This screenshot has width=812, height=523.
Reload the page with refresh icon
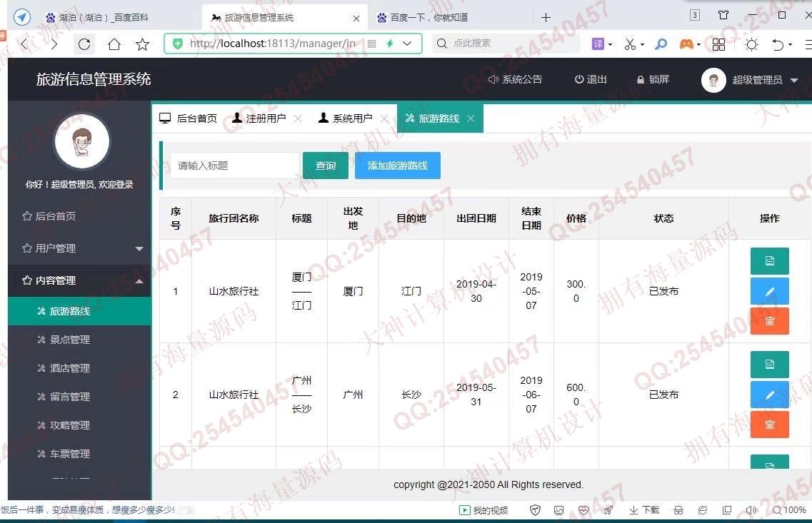click(84, 44)
